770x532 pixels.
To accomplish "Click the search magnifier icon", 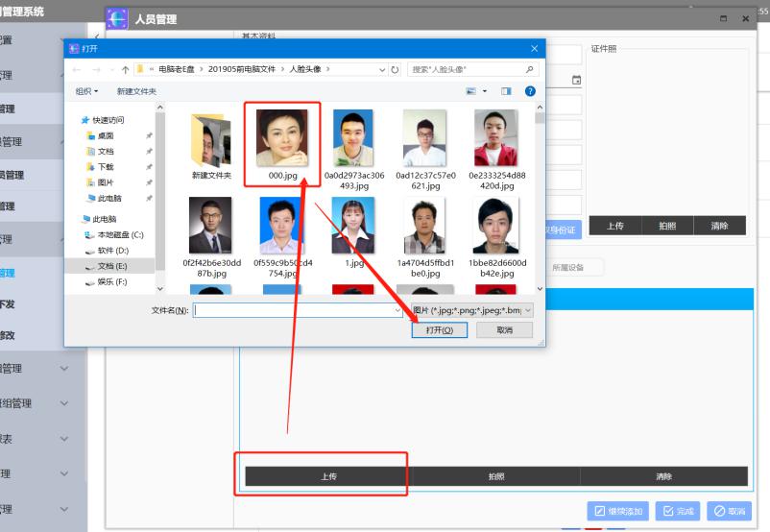I will [530, 70].
